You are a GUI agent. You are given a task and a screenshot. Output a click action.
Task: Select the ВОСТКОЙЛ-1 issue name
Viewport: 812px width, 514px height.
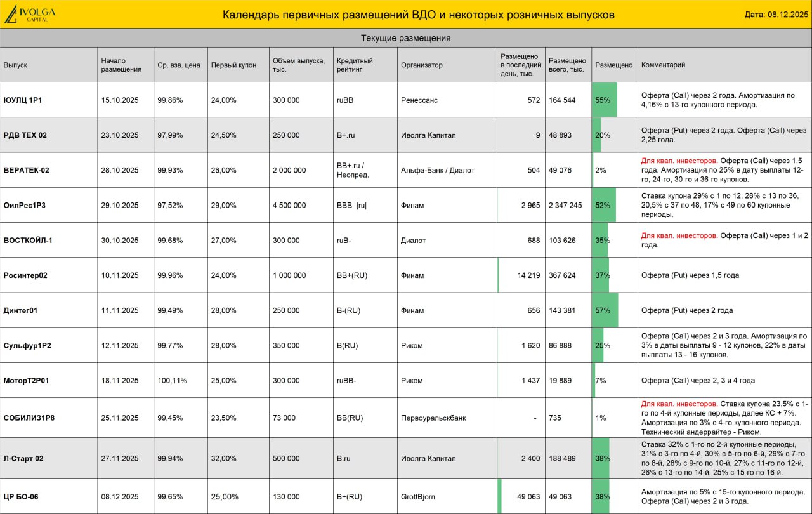click(28, 241)
